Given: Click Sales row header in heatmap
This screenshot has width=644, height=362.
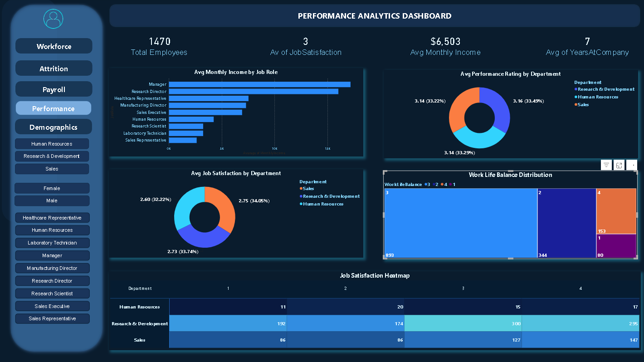Looking at the screenshot, I should point(140,340).
